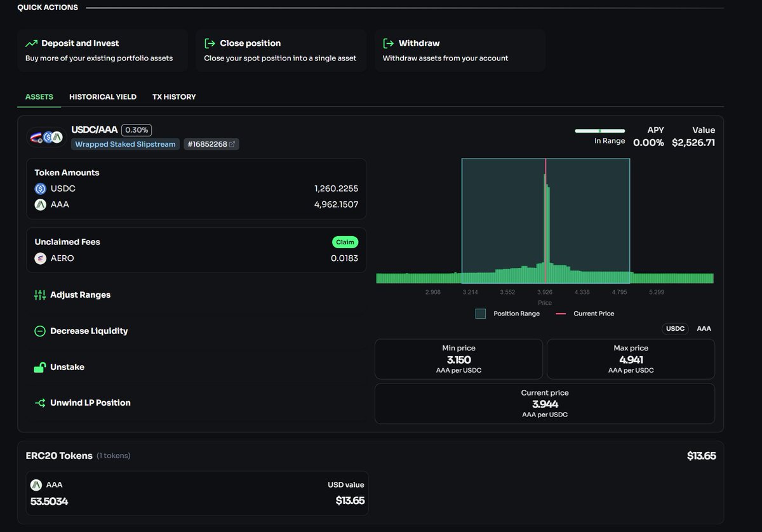Click the Position Range legend swatch

click(481, 314)
